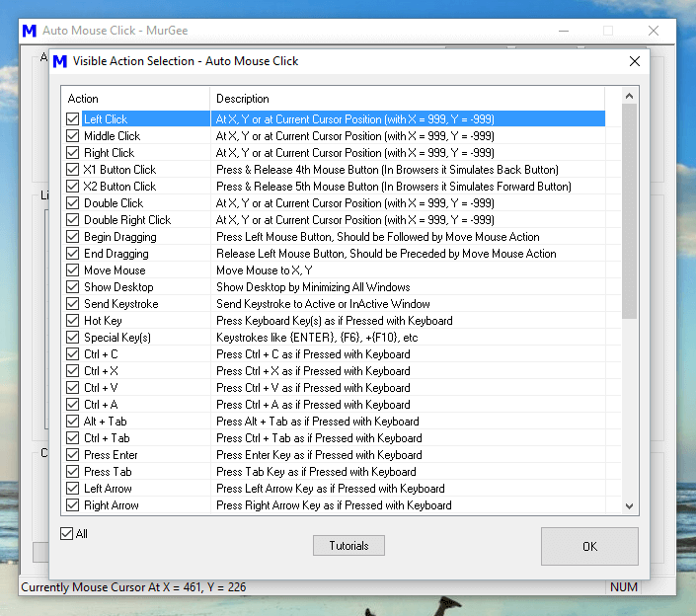
Task: Click 'Show Desktop by Minimizing All Windows' text
Action: [313, 287]
